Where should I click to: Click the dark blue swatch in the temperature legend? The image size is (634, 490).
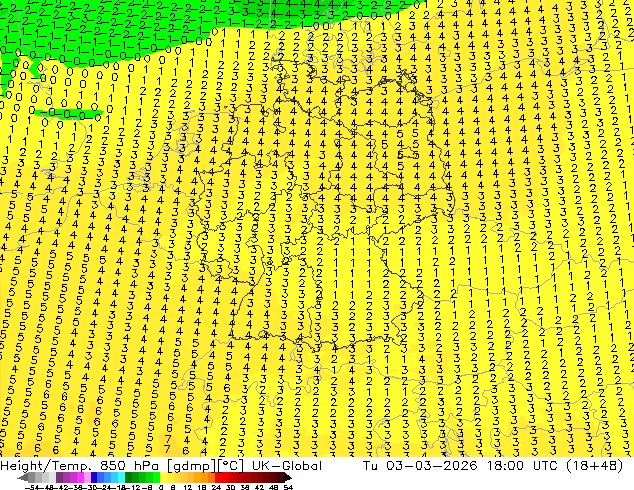click(94, 477)
